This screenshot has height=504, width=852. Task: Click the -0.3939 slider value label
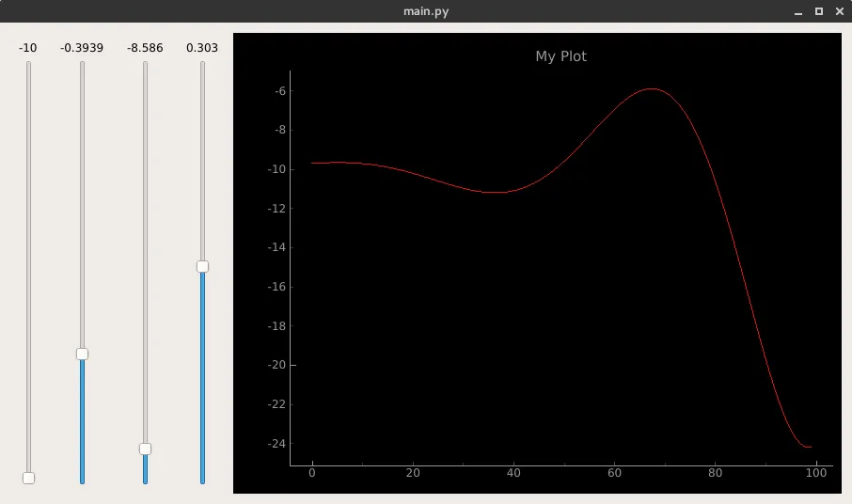coord(82,48)
